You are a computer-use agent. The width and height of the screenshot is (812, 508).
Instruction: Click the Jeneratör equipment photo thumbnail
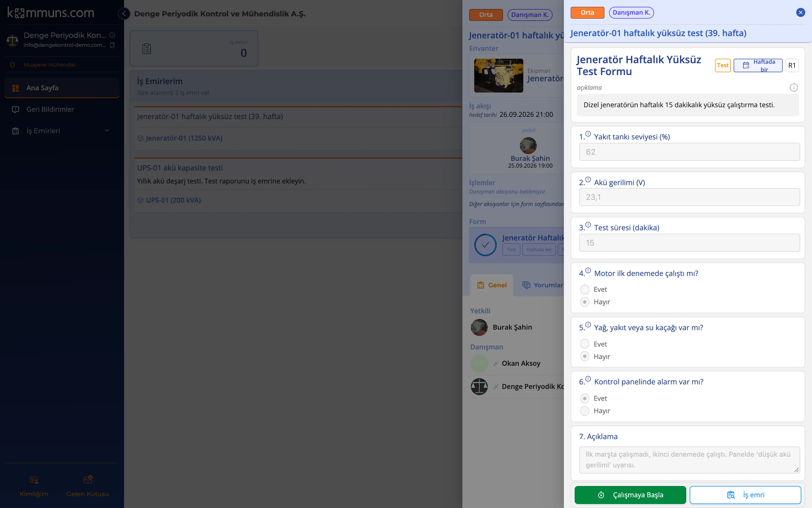(x=498, y=76)
